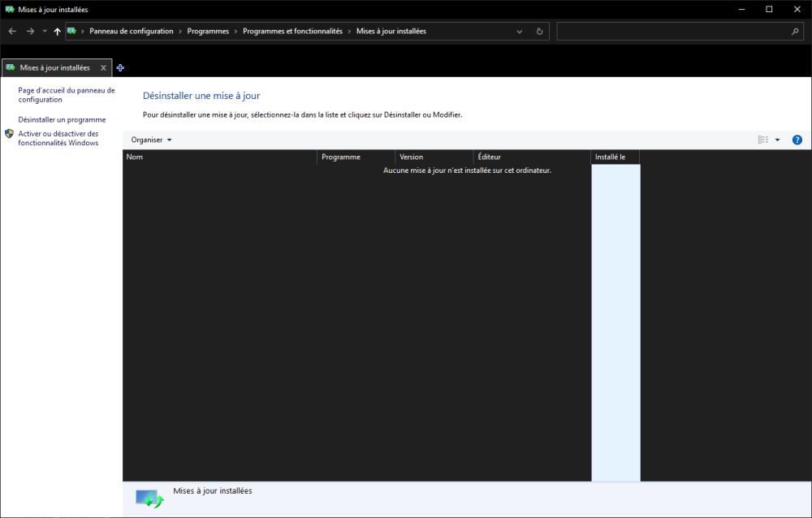Click the shield icon beside Windows features link

click(x=9, y=134)
